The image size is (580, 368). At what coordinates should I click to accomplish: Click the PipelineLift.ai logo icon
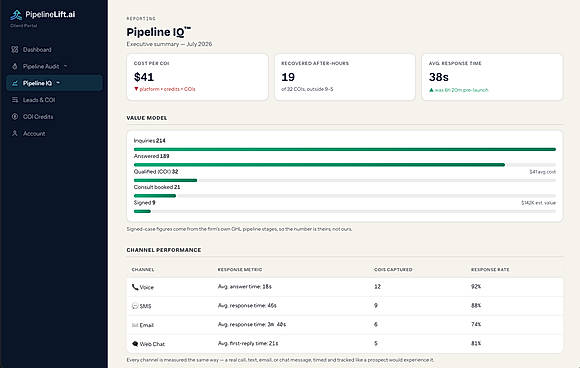tap(16, 15)
